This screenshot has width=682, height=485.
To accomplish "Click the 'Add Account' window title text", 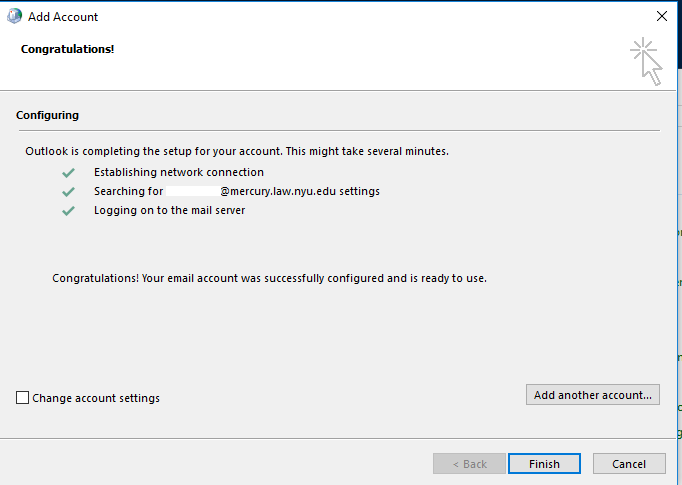I will [x=63, y=17].
